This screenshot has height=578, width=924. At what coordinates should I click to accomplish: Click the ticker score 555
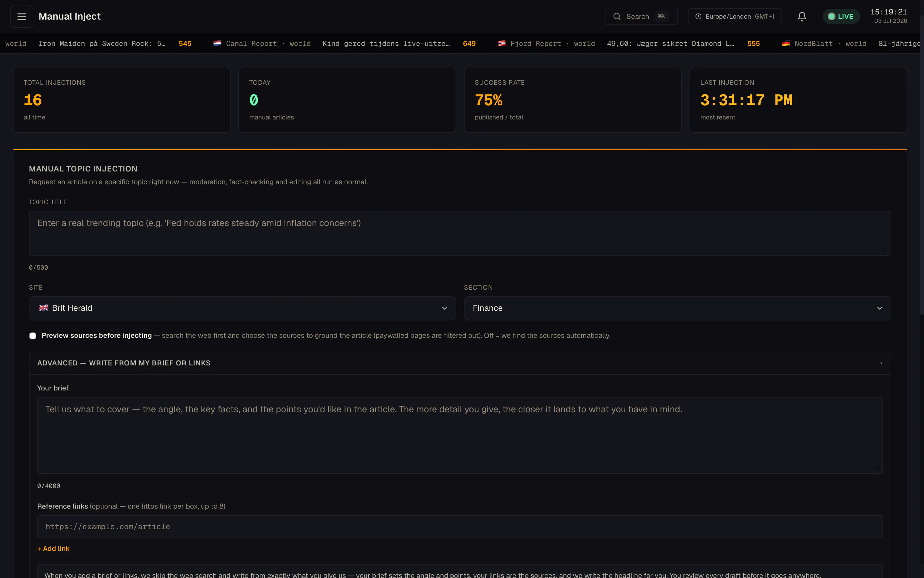coord(754,44)
